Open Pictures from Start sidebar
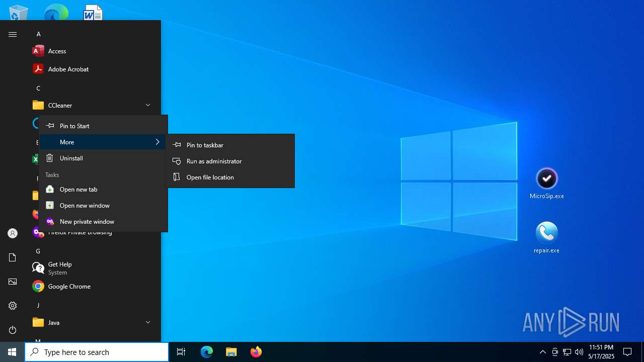This screenshot has height=362, width=644. point(13,282)
